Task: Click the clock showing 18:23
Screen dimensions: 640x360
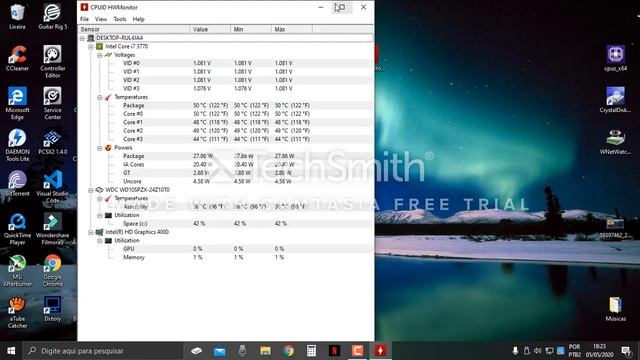Action: [599, 347]
